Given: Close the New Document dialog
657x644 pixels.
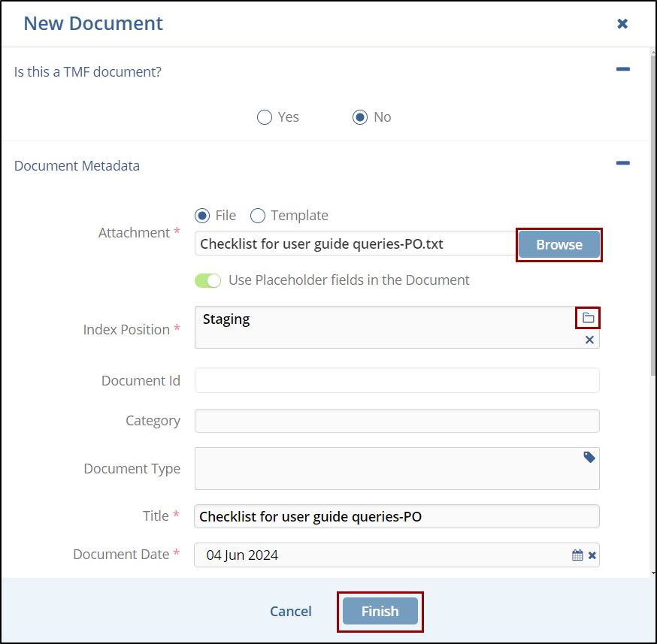Looking at the screenshot, I should point(622,24).
